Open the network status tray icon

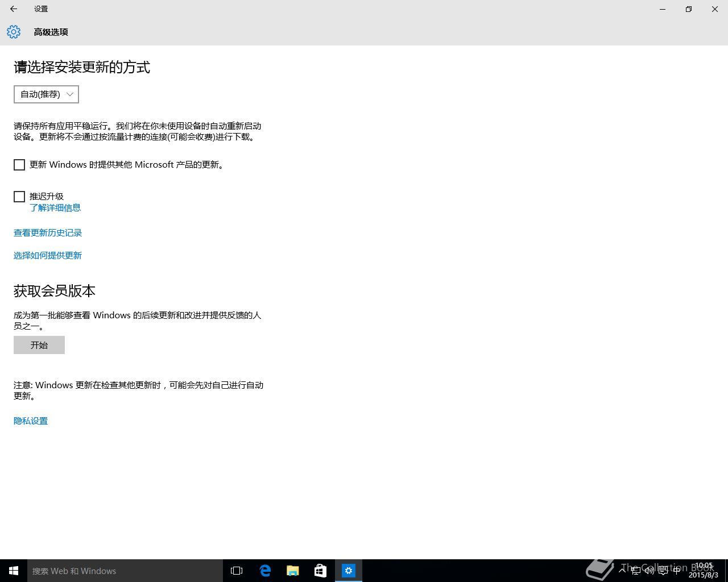(x=636, y=571)
